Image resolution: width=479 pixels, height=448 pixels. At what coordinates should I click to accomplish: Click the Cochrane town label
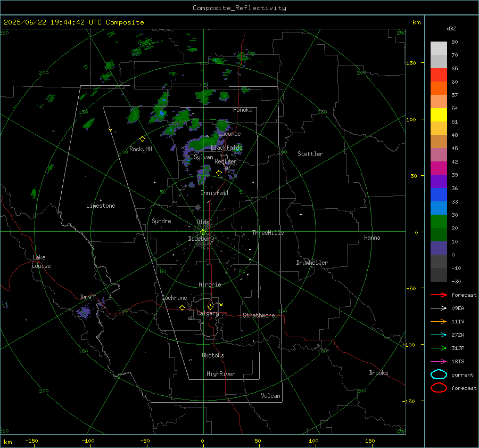point(174,298)
